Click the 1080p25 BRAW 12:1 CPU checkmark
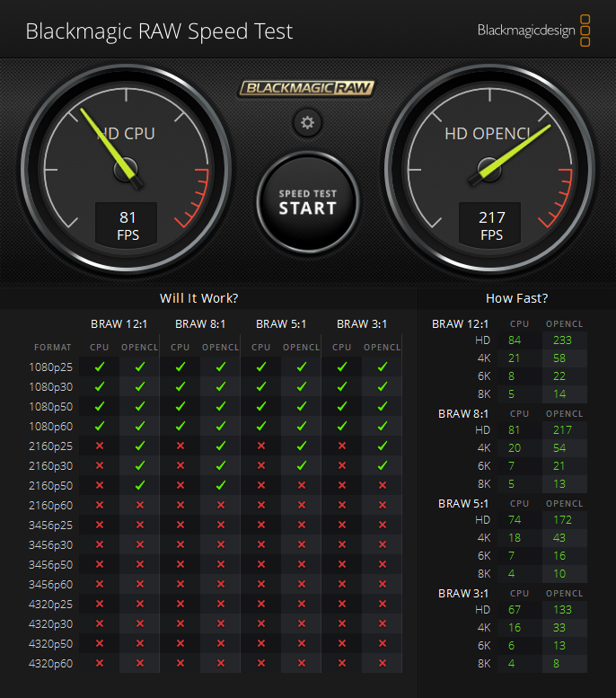Image resolution: width=616 pixels, height=698 pixels. coord(100,367)
